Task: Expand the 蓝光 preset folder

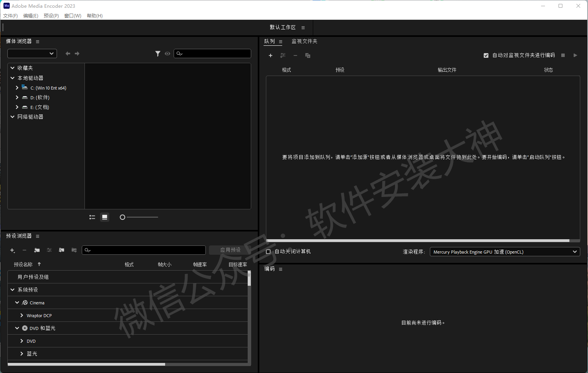Action: [22, 354]
